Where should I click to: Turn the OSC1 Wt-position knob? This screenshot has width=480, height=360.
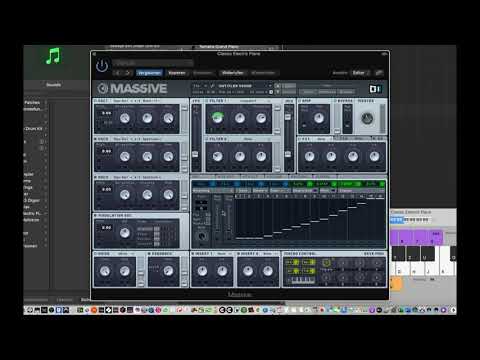125,118
